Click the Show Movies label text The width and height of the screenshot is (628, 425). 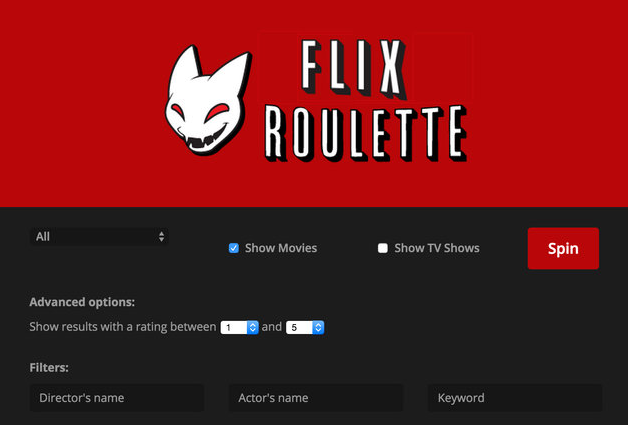point(281,248)
